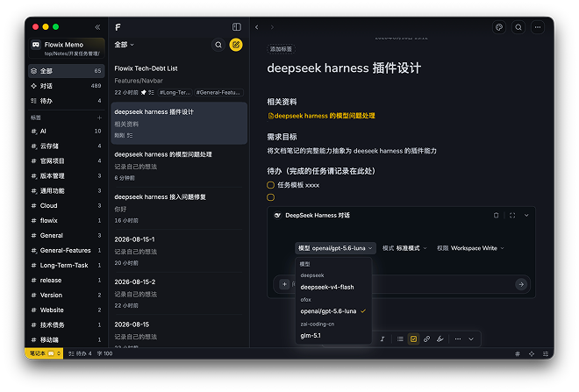The image size is (579, 392).
Task: Expand DeepSeek Harness block to fullscreen
Action: [512, 215]
